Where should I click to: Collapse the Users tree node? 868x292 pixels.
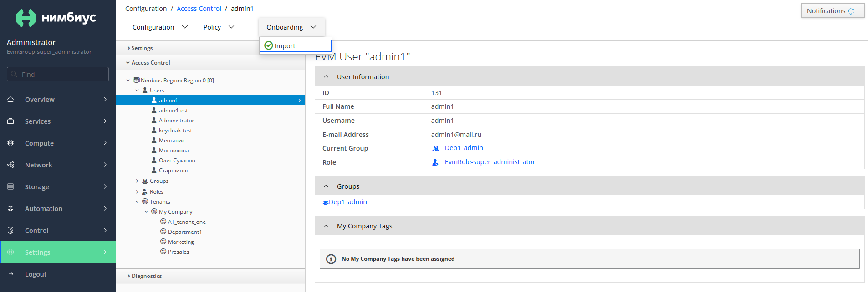coord(137,91)
